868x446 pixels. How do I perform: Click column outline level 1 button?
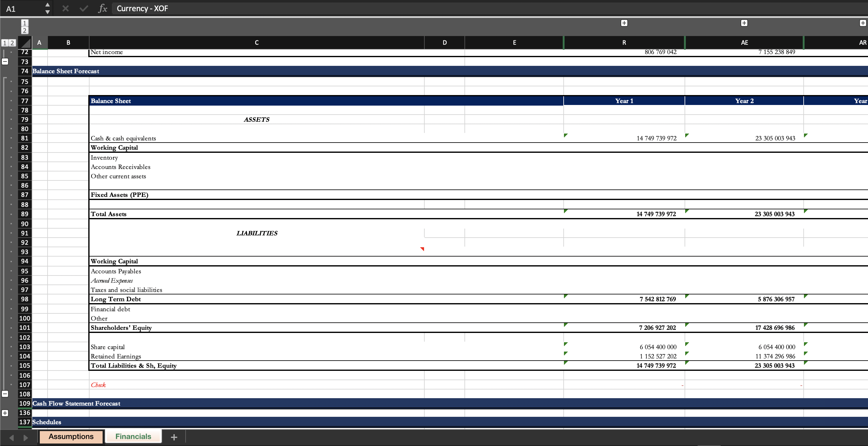24,23
